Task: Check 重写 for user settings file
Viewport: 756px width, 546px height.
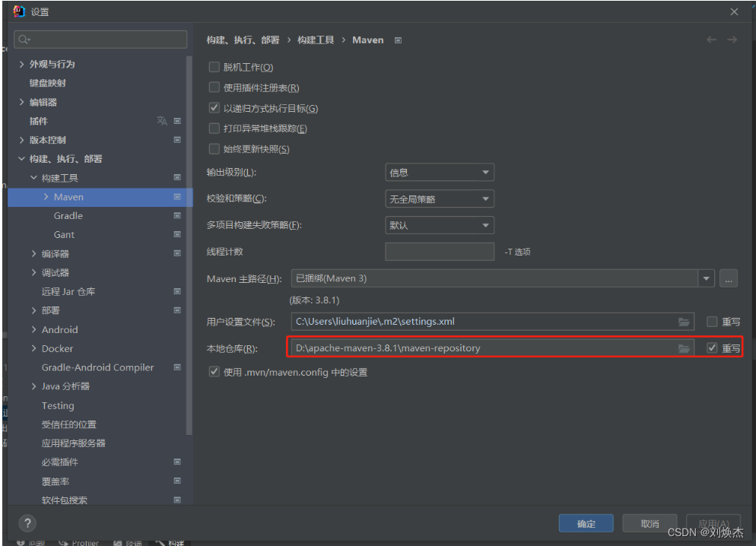Action: 712,322
